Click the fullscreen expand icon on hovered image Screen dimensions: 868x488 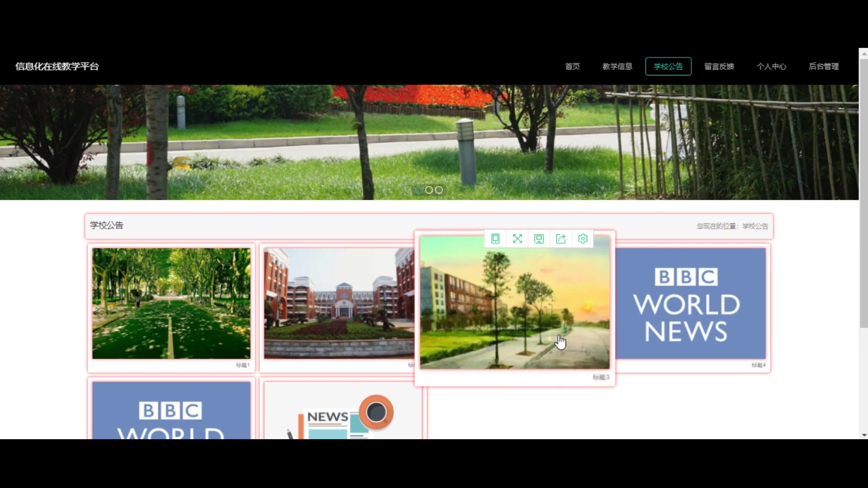tap(517, 239)
